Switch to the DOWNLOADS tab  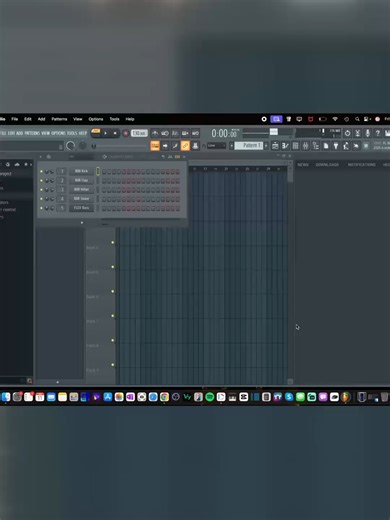327,165
